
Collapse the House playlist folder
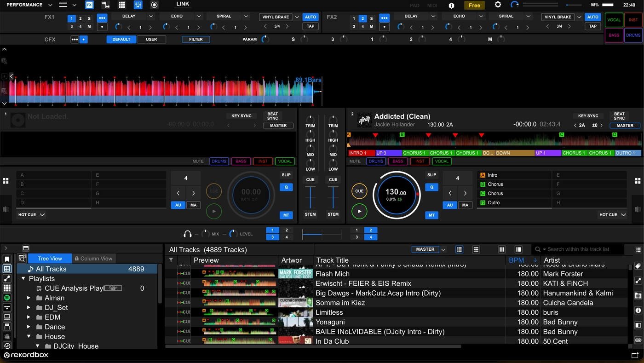(29, 337)
